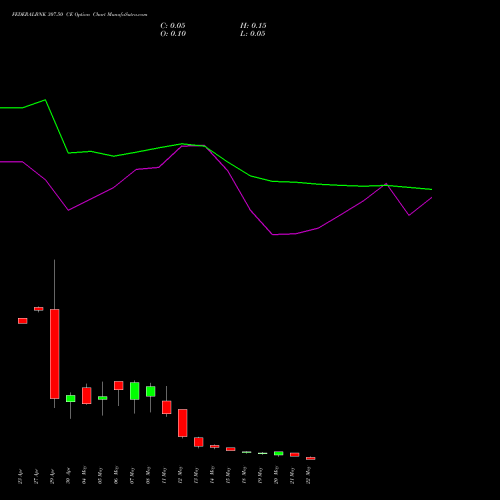Click the red candle above 12 May
500x500 pixels.
click(x=183, y=423)
